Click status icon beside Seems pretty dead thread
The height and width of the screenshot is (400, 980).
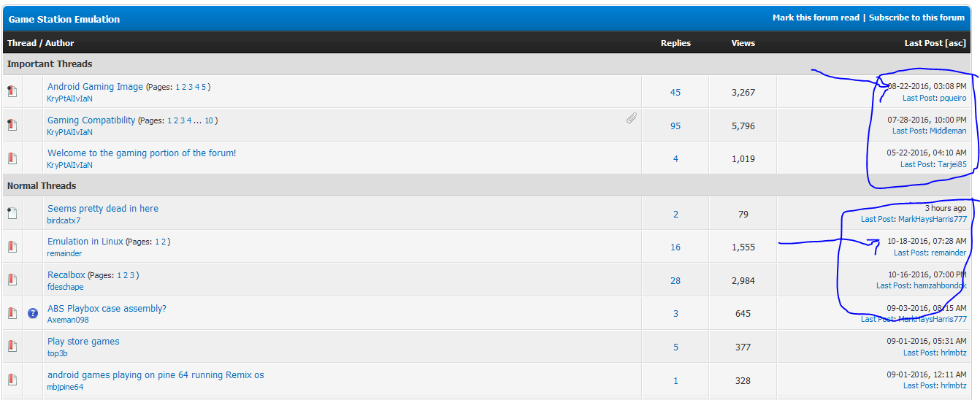12,214
